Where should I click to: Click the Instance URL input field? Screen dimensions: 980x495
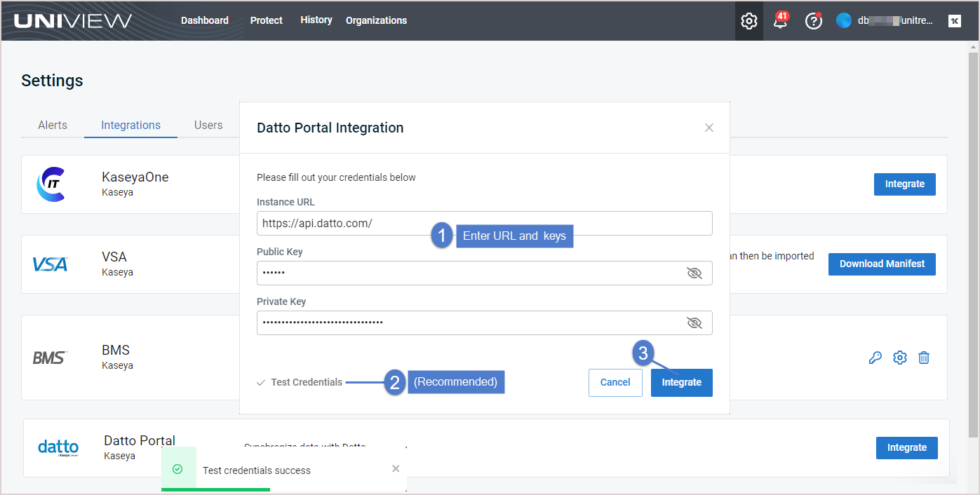point(485,223)
